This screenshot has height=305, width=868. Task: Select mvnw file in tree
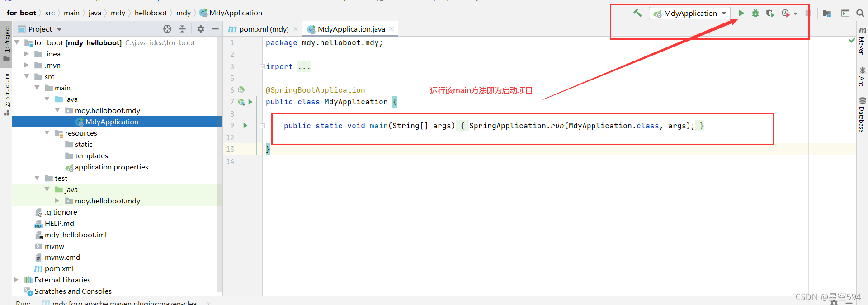[54, 246]
